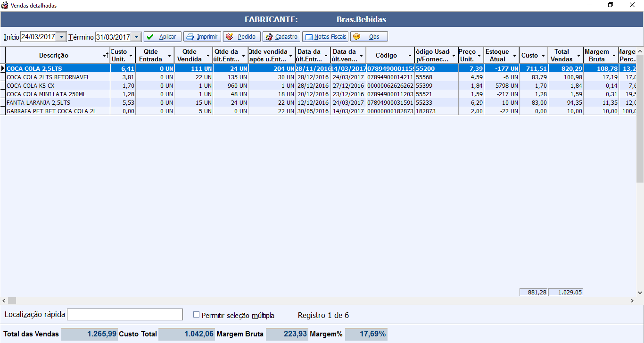Open the Custo Unit. column filter dropdown
644x343 pixels.
[x=131, y=56]
